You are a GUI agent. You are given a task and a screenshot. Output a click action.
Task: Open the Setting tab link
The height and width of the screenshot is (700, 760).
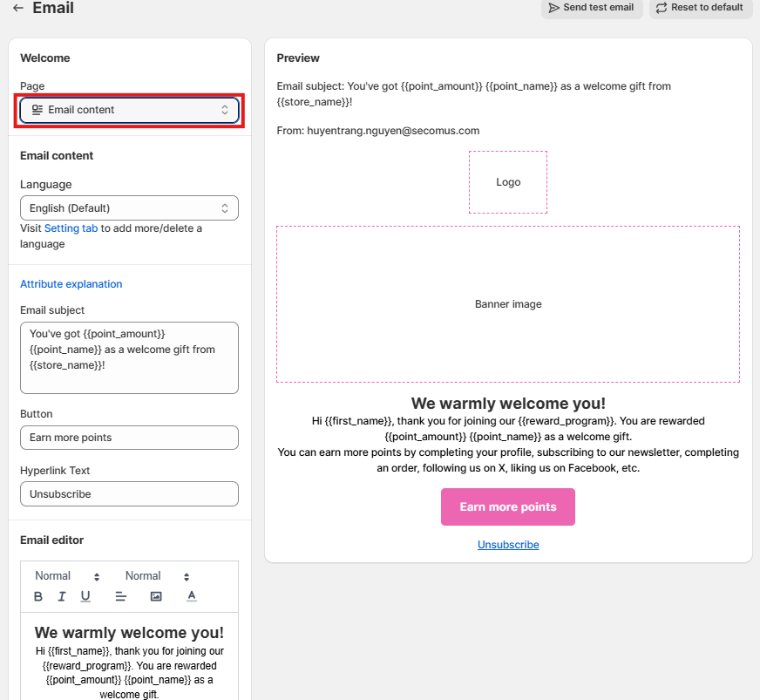(x=71, y=228)
